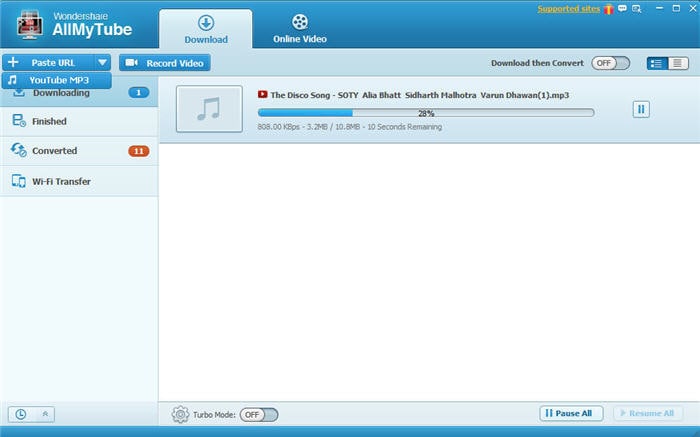
Task: Click the camera icon on Record Video
Action: (x=131, y=62)
